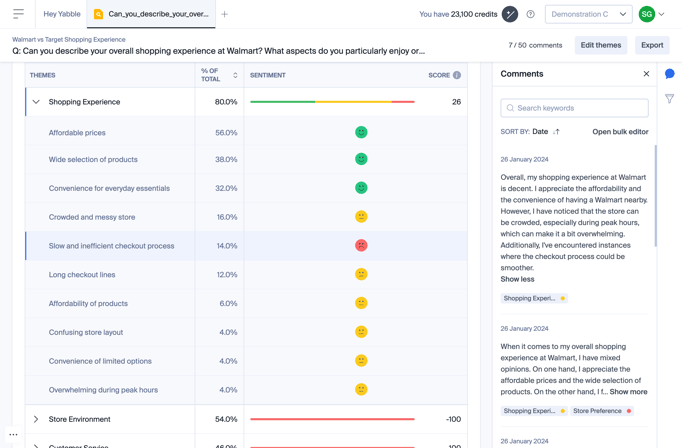Screen dimensions: 682x448
Task: Sort by % of total column
Action: [235, 75]
